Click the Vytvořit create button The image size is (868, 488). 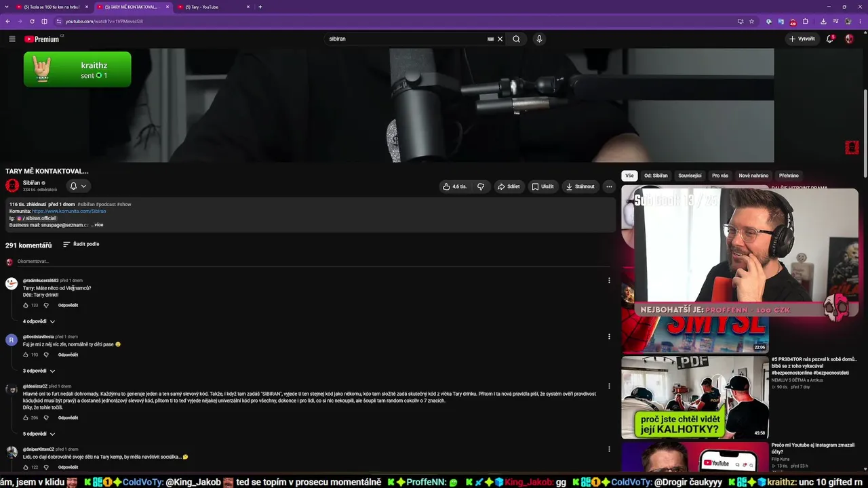point(802,39)
